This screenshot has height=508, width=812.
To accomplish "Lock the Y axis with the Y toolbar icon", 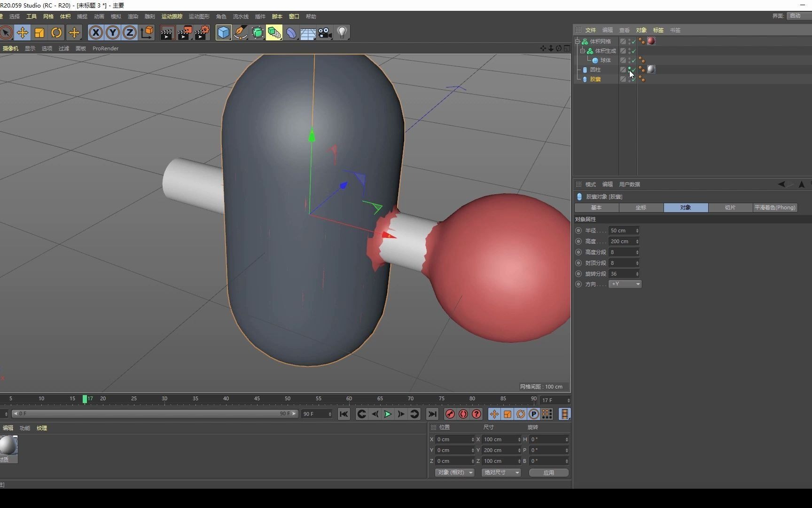I will (x=113, y=32).
